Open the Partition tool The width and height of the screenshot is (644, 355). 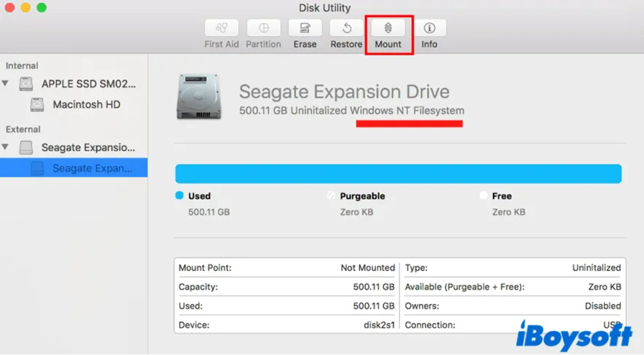pyautogui.click(x=264, y=28)
